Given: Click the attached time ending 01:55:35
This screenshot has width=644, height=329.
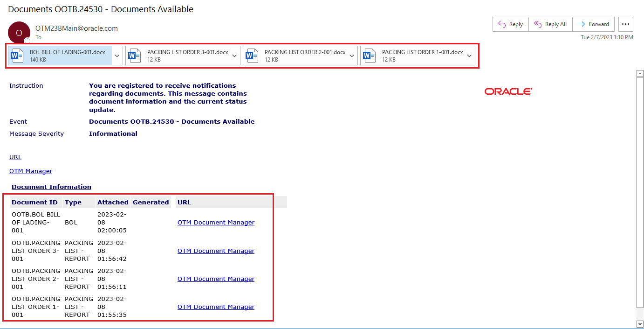Looking at the screenshot, I should click(112, 307).
